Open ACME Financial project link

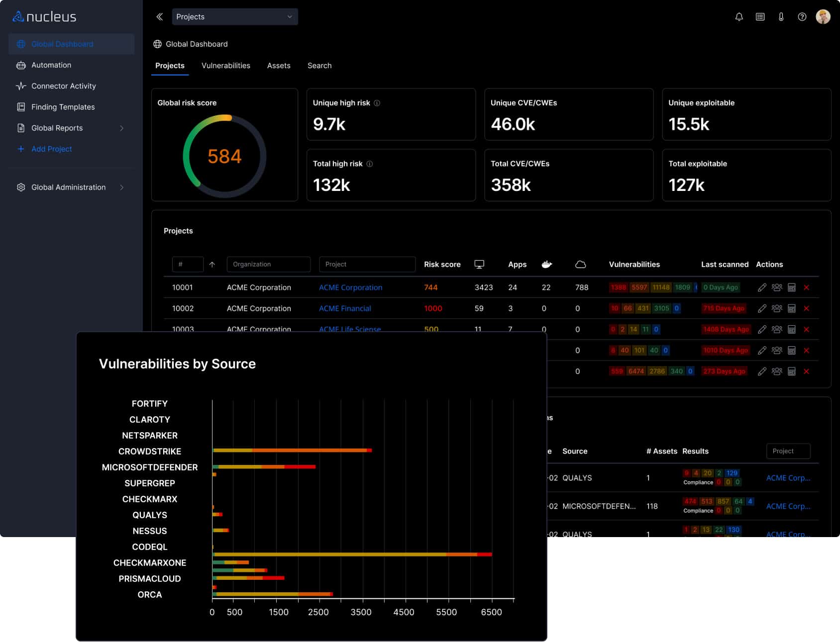[x=345, y=308]
